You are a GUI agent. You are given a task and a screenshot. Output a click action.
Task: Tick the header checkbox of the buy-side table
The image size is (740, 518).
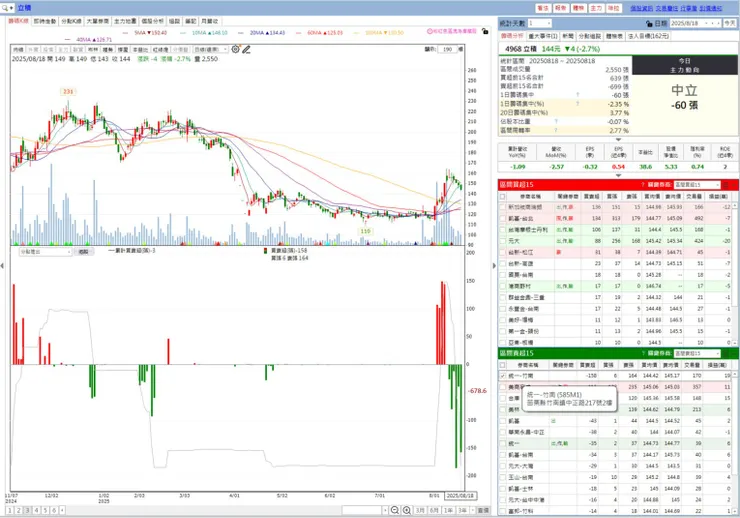pos(503,196)
